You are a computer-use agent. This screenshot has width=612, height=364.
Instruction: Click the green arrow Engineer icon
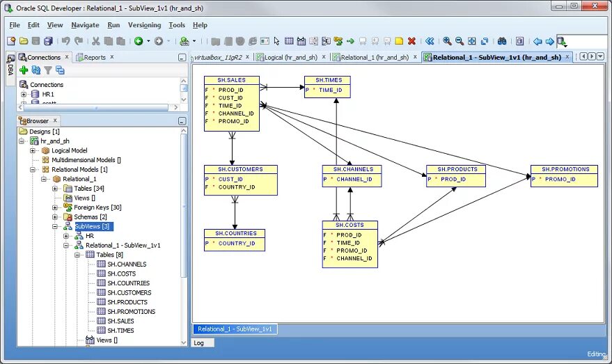click(350, 41)
